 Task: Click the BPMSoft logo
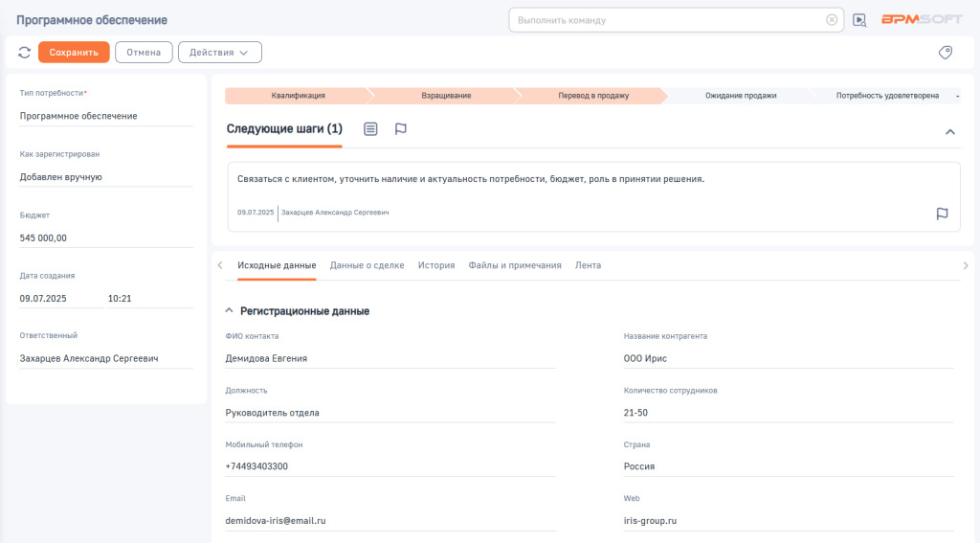click(922, 19)
